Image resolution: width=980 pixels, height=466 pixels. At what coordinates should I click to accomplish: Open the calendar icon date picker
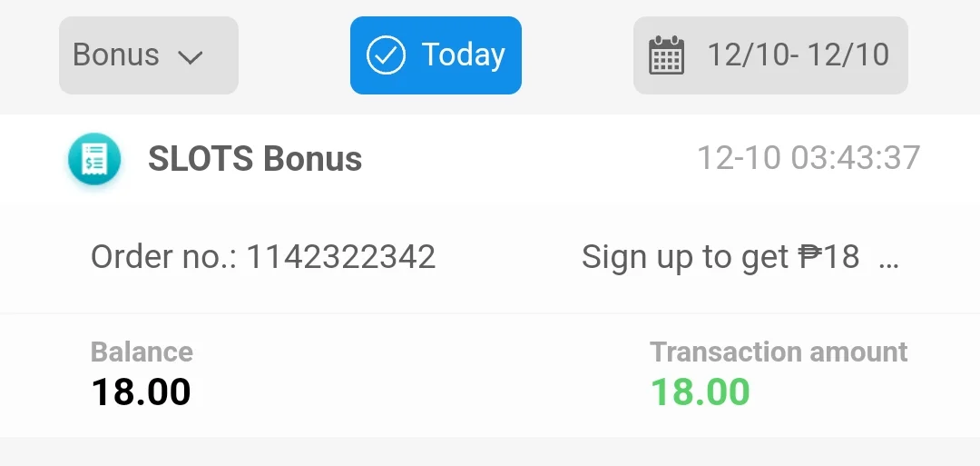[666, 55]
